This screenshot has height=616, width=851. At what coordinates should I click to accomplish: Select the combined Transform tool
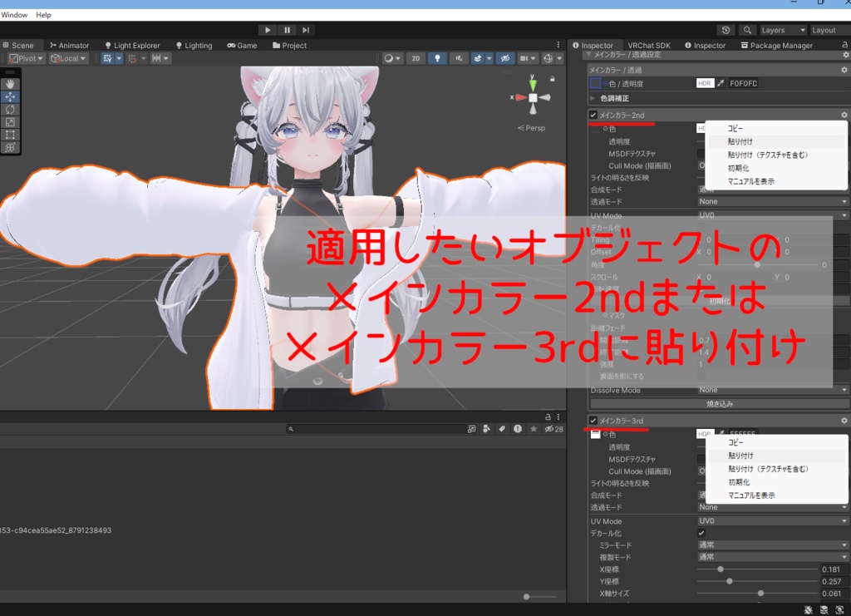[x=10, y=147]
